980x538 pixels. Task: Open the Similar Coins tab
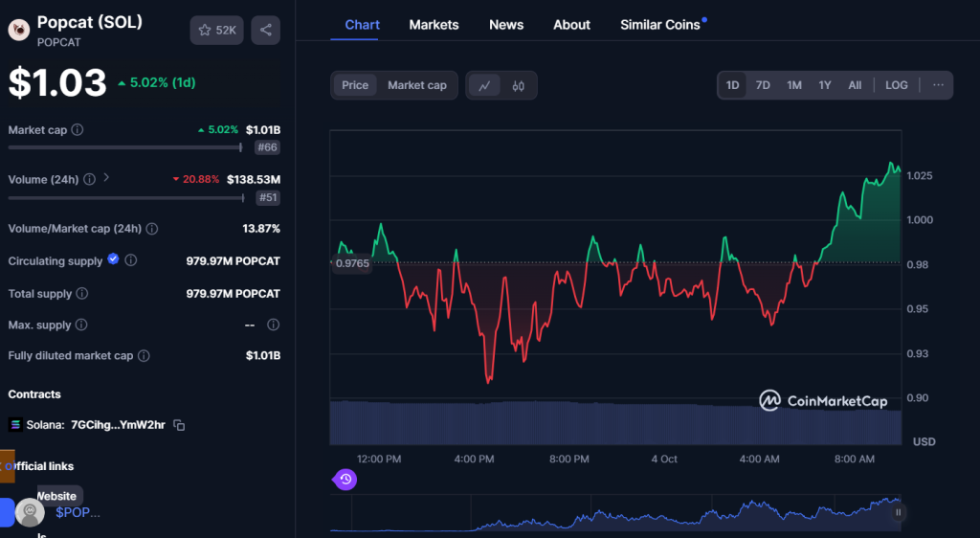pos(660,25)
